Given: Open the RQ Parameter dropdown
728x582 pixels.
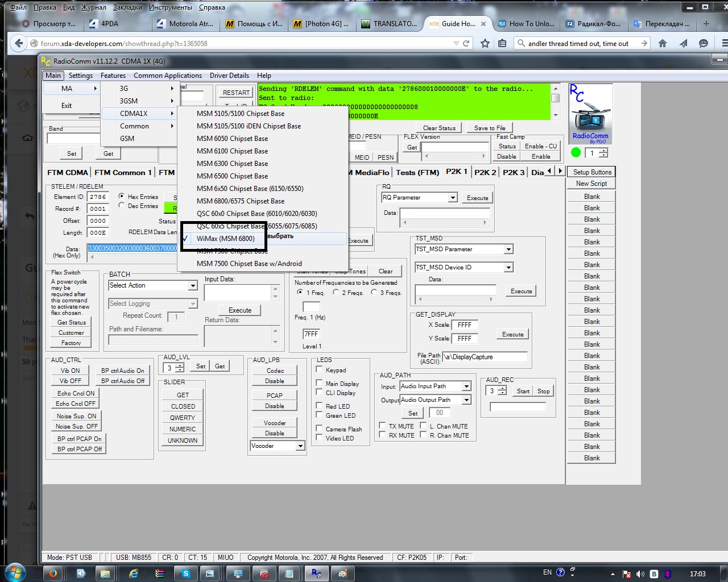Looking at the screenshot, I should 453,198.
